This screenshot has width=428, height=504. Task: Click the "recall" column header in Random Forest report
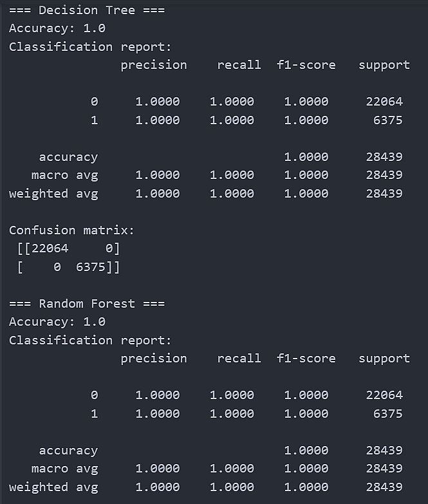point(239,359)
